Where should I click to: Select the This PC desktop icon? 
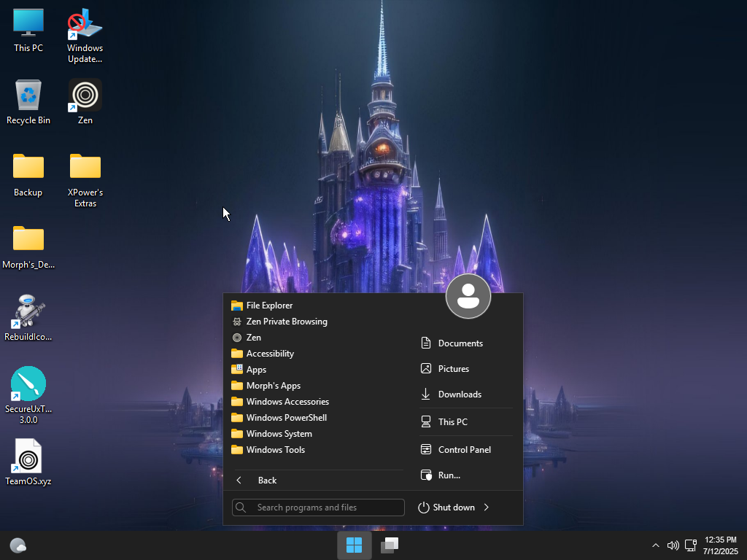click(x=28, y=29)
